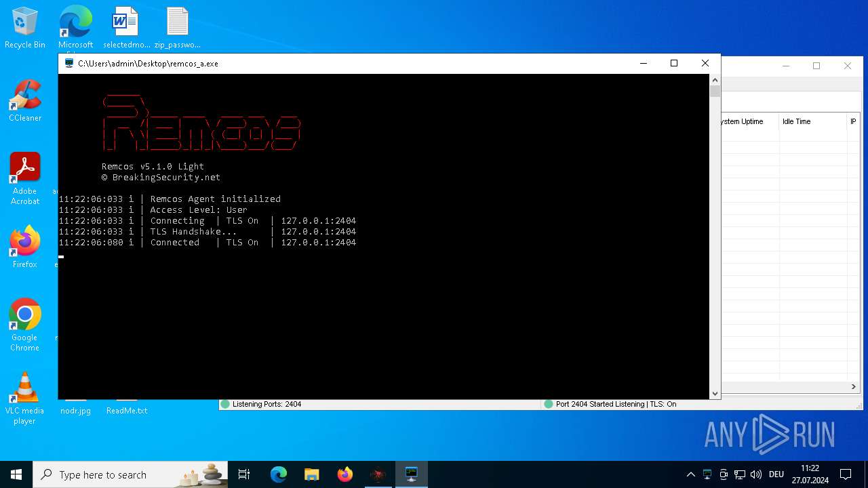Open the CCleaner desktop shortcut

(x=25, y=102)
